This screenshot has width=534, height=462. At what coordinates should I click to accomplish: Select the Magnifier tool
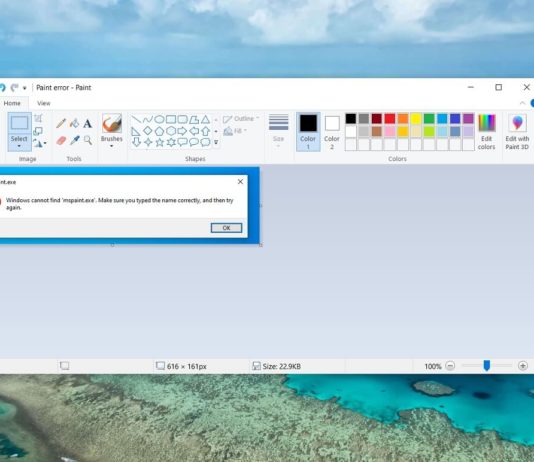point(88,140)
